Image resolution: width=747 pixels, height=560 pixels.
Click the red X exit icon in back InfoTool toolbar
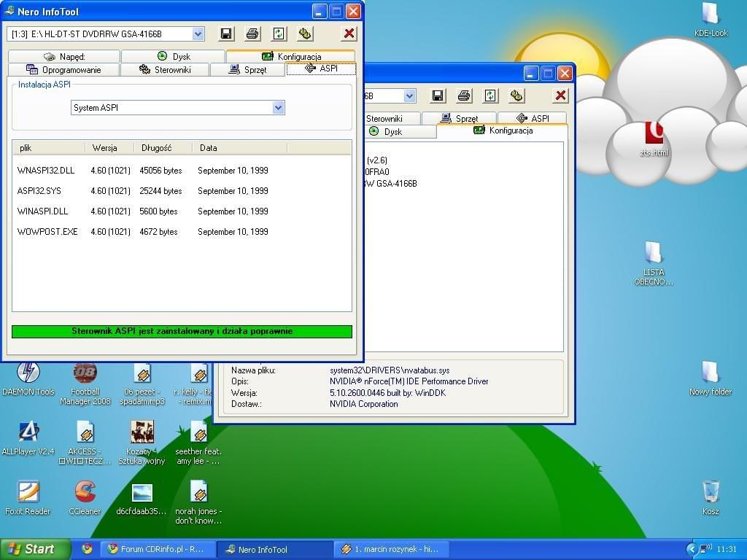click(x=561, y=96)
